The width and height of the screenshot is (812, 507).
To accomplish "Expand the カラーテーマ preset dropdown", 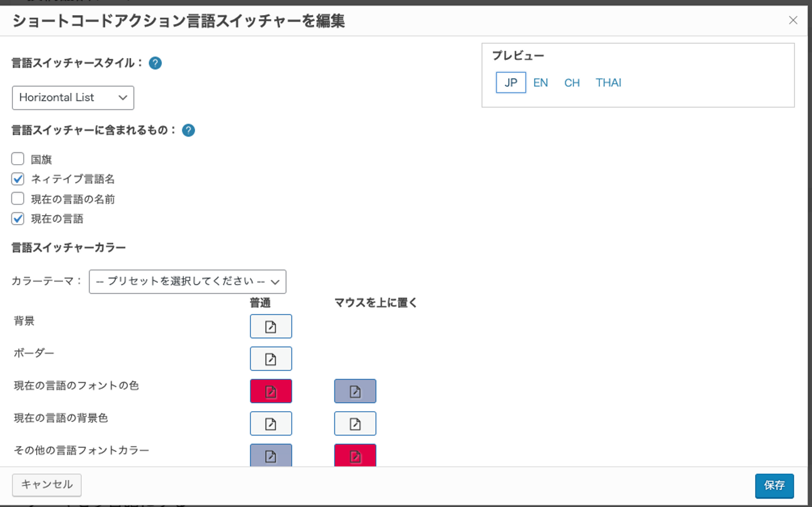I will click(187, 281).
